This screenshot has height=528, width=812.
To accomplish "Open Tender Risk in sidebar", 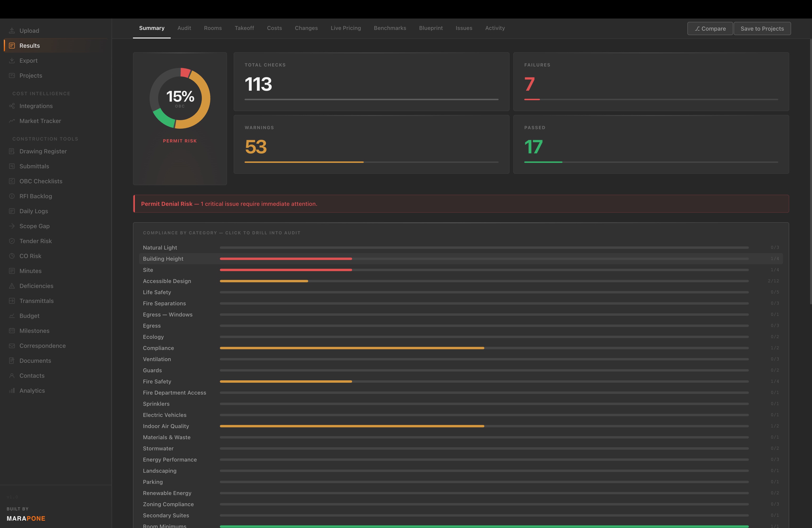I will click(x=56, y=241).
